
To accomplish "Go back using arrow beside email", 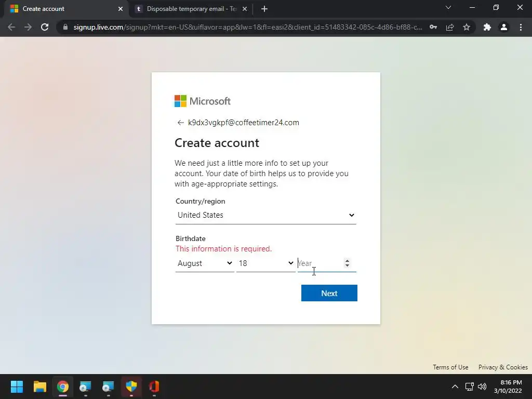I will pyautogui.click(x=180, y=123).
